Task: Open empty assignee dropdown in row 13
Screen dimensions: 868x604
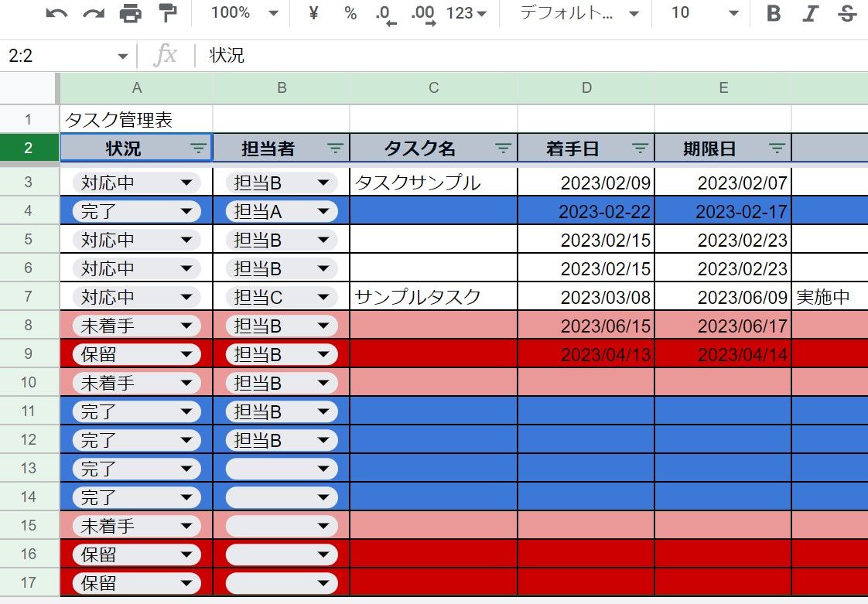Action: click(282, 469)
